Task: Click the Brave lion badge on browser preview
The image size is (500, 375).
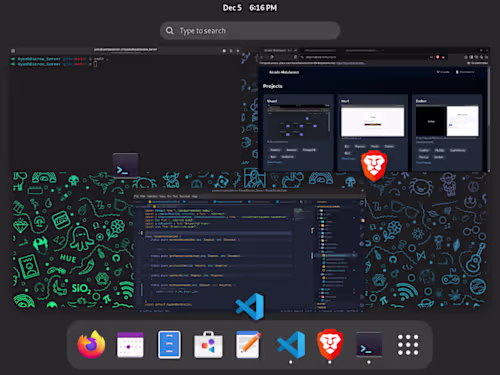Action: click(374, 166)
